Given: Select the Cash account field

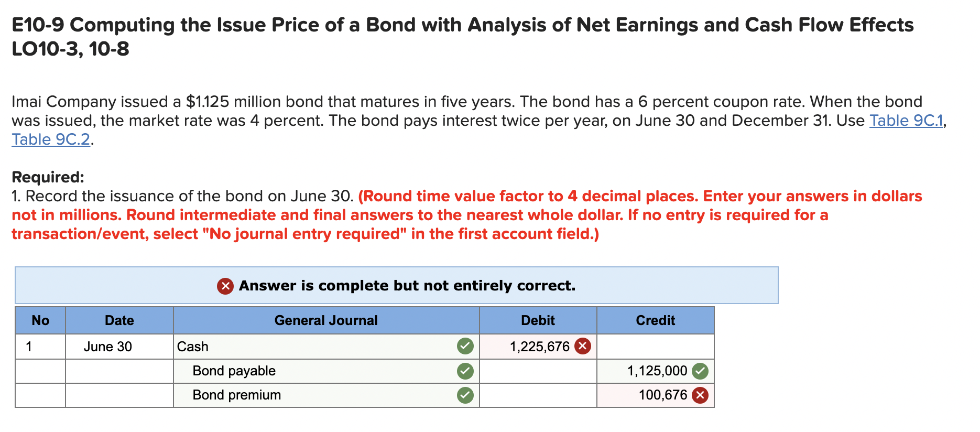Looking at the screenshot, I should point(314,346).
